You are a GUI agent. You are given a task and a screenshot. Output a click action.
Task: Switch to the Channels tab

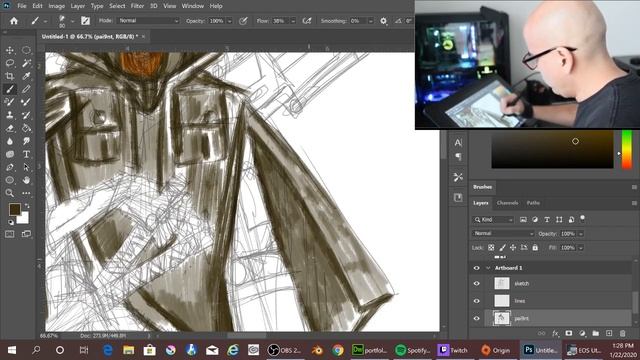[x=507, y=203]
